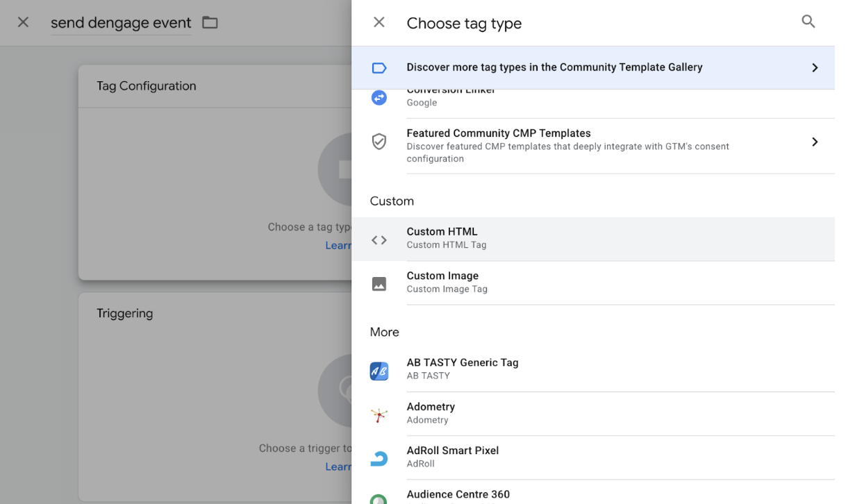This screenshot has width=846, height=504.
Task: Click the trigger placeholder circle
Action: [335, 391]
